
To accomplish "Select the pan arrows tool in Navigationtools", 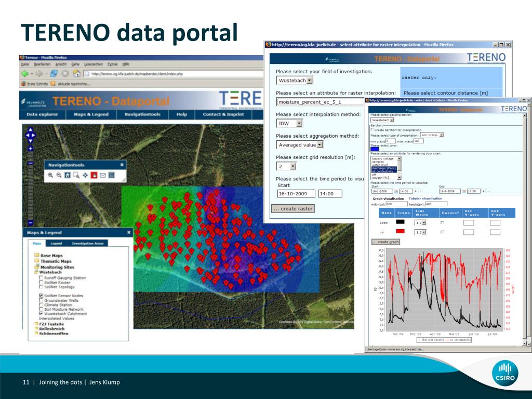I will coord(85,175).
